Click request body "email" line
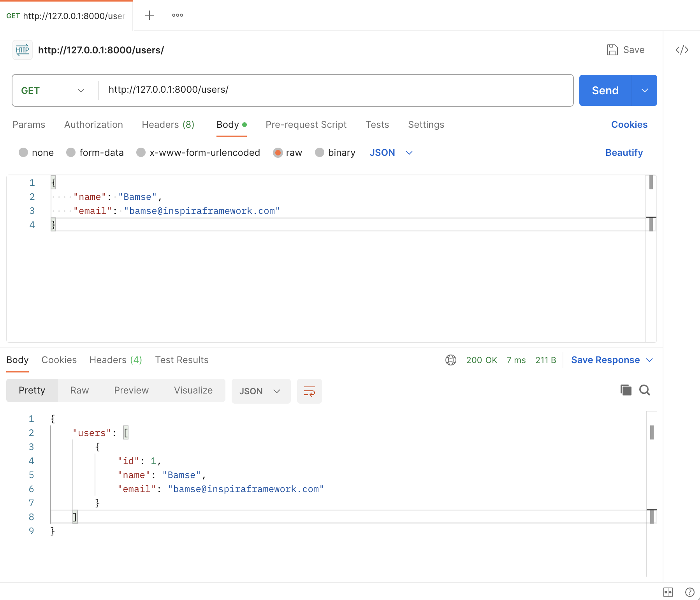 [x=176, y=211]
